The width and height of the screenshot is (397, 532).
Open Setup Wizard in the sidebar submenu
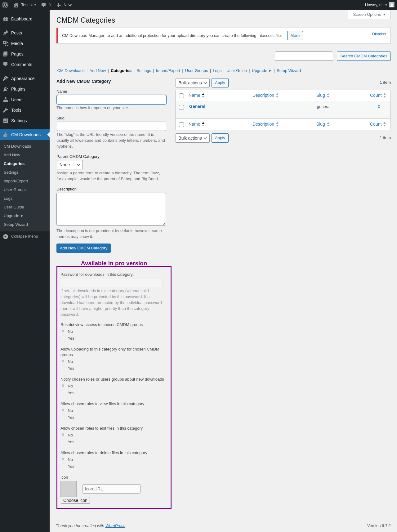pyautogui.click(x=16, y=225)
